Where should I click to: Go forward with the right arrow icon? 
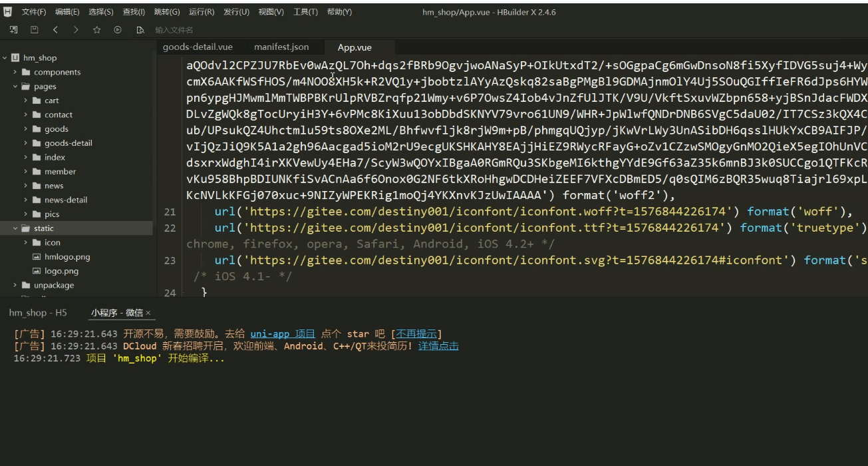point(76,30)
